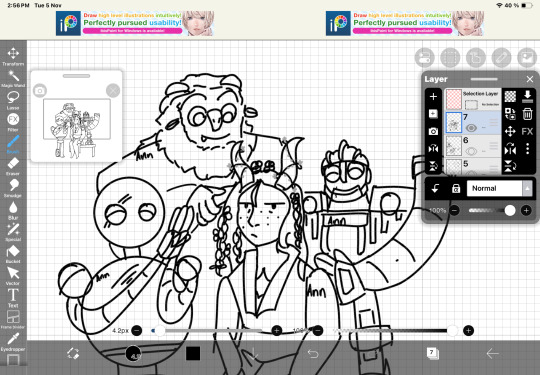Select layer 5 row
540x375 pixels.
coord(473,166)
